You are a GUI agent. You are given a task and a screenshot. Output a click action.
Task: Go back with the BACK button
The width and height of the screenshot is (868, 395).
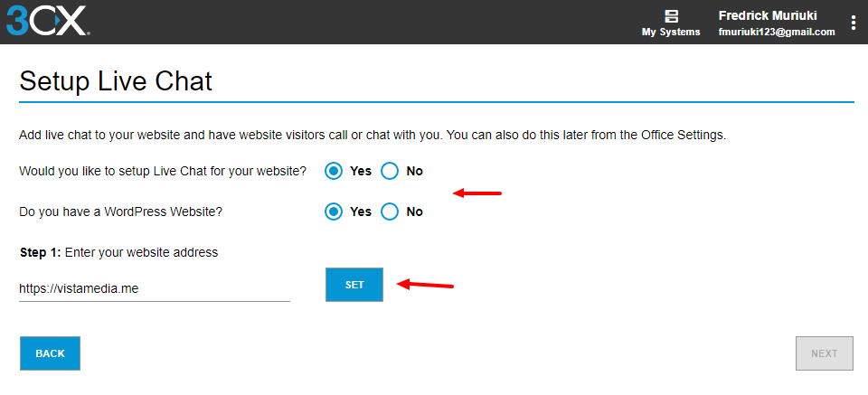click(50, 353)
